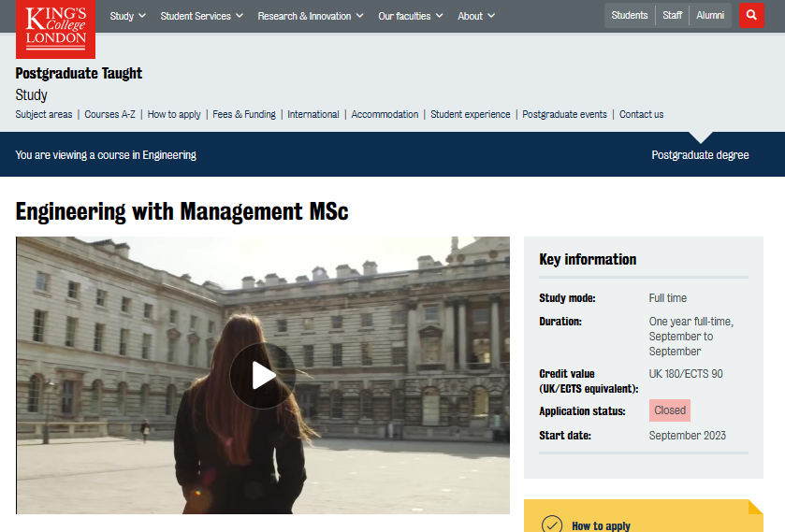Click the red search magnifier icon
The width and height of the screenshot is (785, 532).
pyautogui.click(x=751, y=16)
